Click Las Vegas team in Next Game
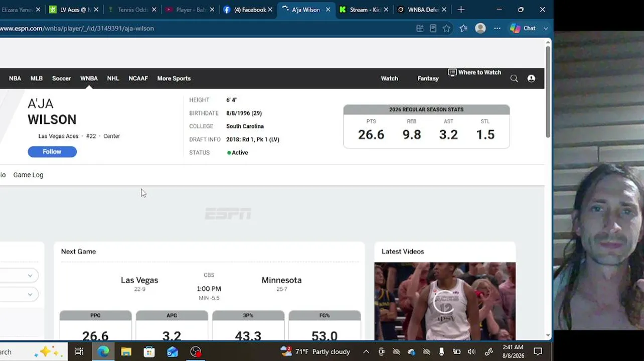Screen dimensions: 644x361 139,280
